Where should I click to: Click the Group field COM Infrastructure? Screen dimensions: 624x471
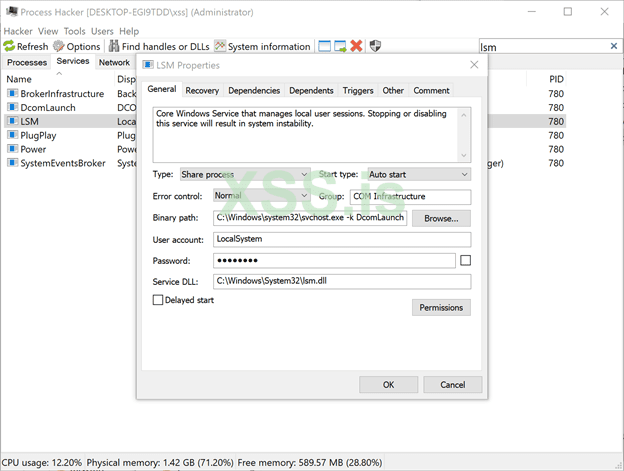click(x=410, y=197)
